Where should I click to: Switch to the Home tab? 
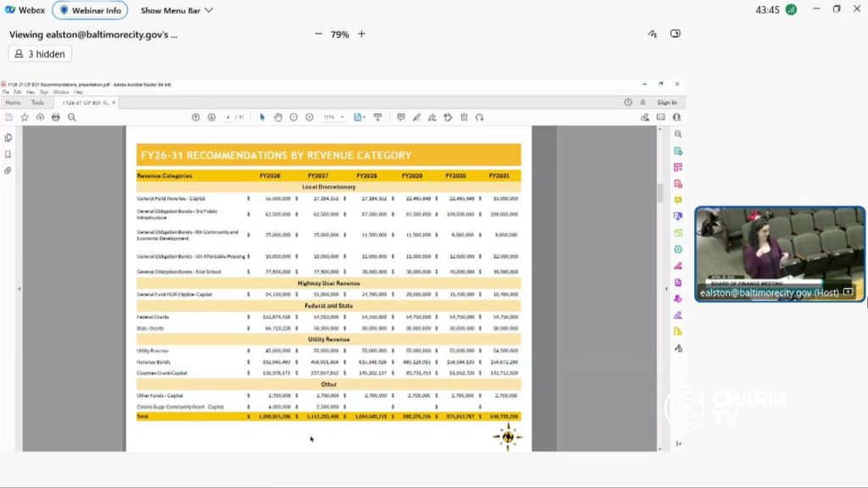pyautogui.click(x=13, y=103)
